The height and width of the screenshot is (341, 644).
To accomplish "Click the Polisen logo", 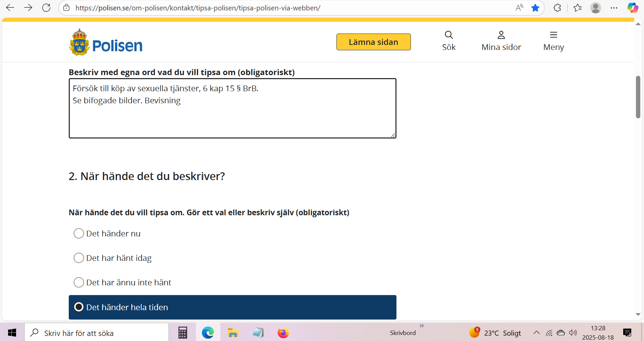I will pyautogui.click(x=106, y=43).
